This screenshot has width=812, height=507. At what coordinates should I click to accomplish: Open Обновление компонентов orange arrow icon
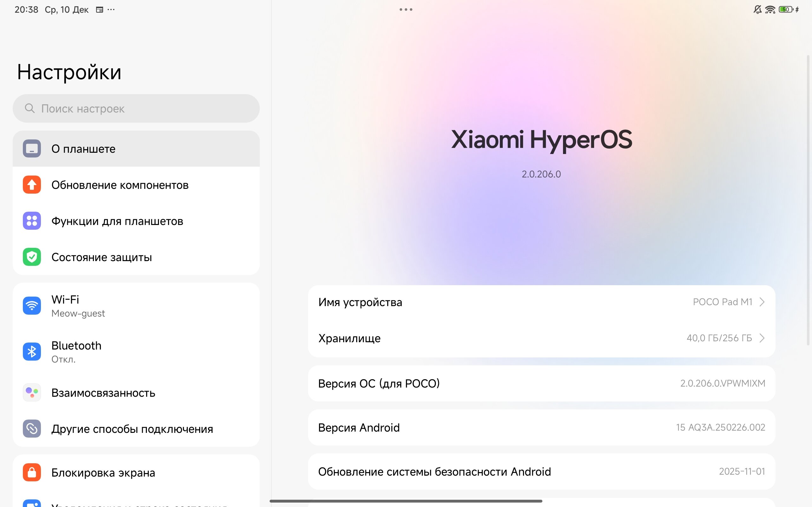[x=32, y=185]
